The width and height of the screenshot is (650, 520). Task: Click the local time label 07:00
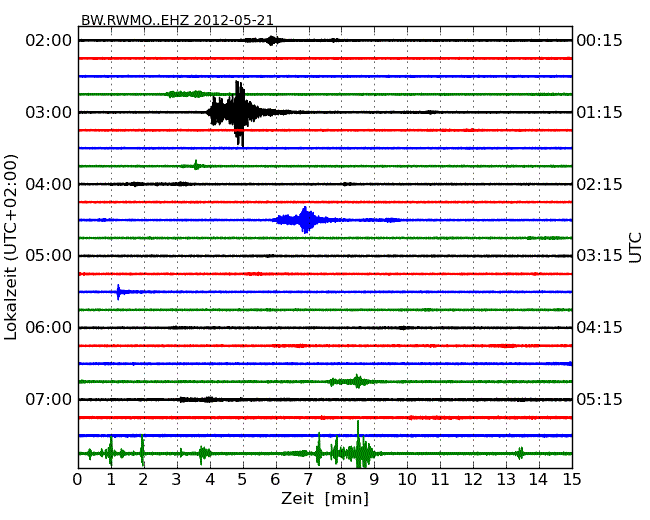49,399
